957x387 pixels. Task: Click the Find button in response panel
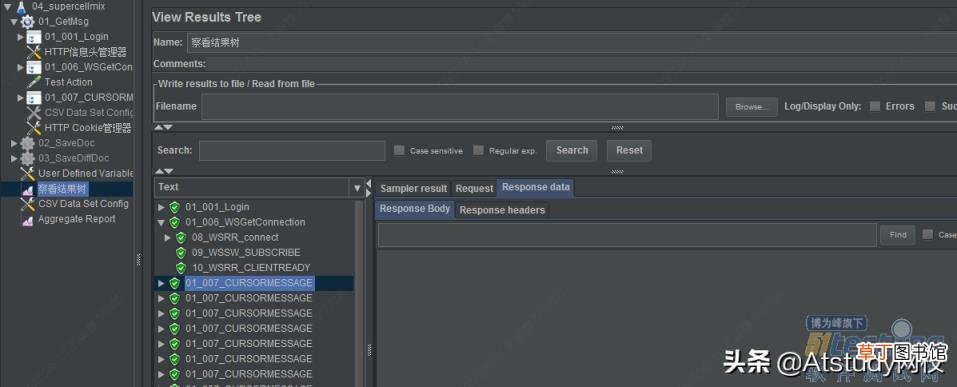[898, 235]
